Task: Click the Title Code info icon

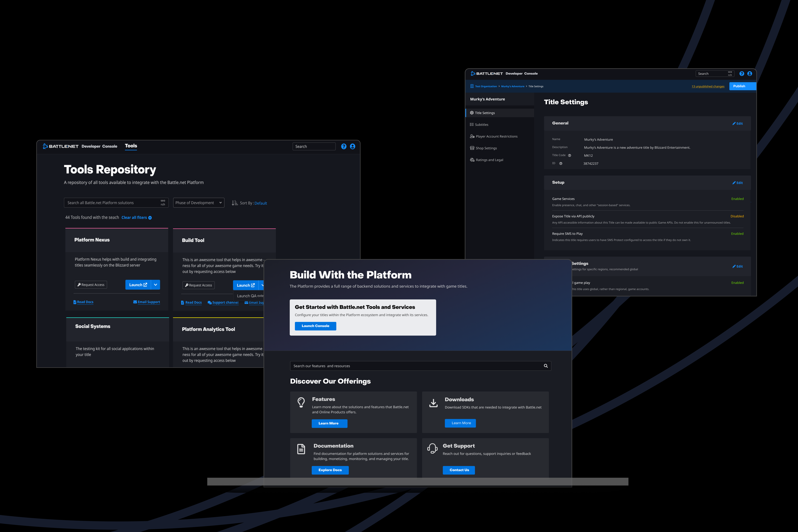Action: pos(570,155)
